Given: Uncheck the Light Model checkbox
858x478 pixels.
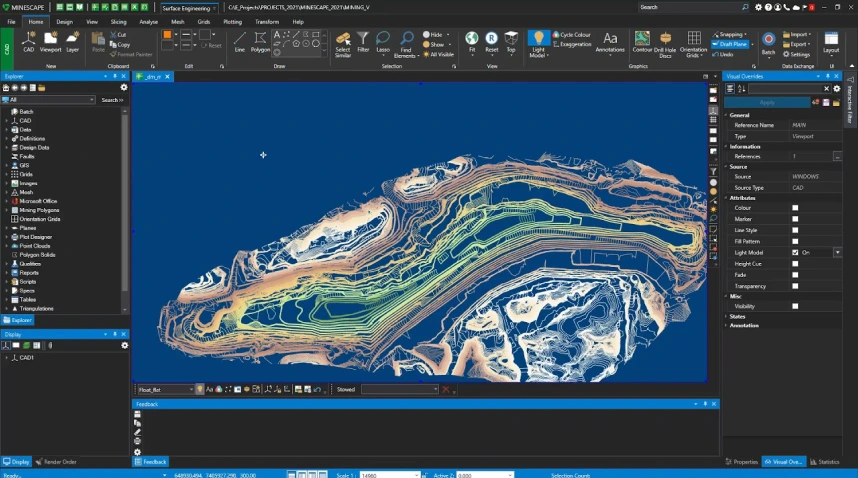Looking at the screenshot, I should click(x=795, y=252).
